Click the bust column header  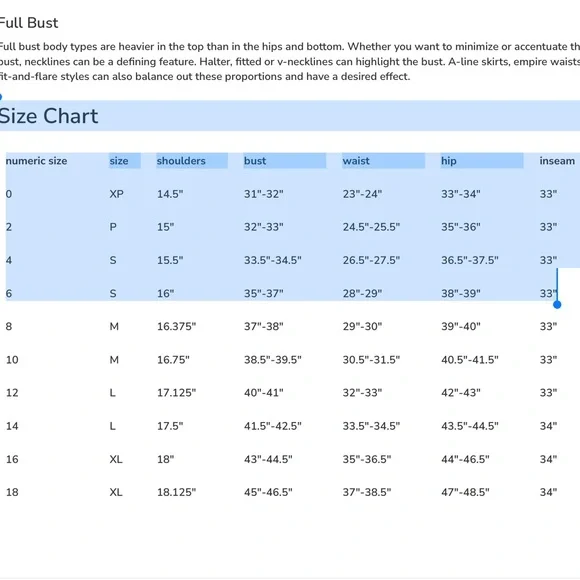[x=255, y=161]
